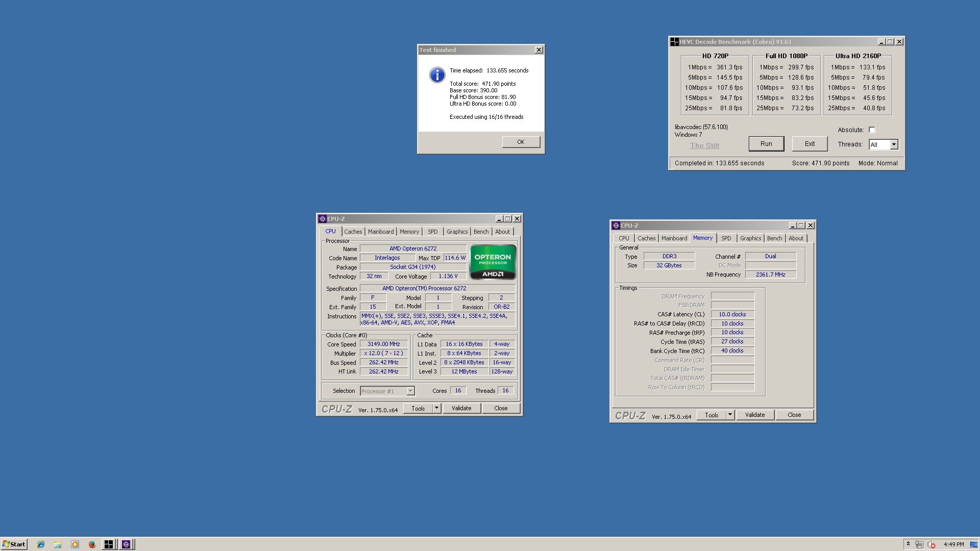This screenshot has height=551, width=980.
Task: Click the info icon in Test finished dialog
Action: click(437, 75)
